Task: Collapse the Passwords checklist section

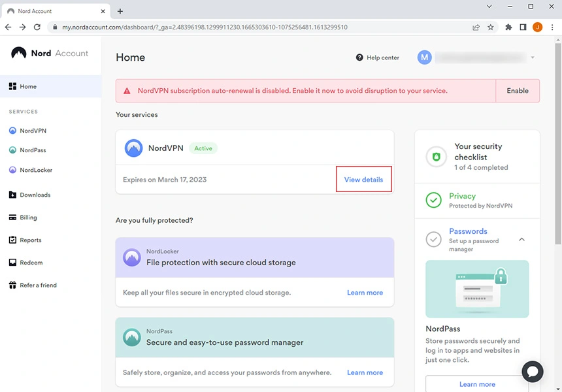Action: (x=521, y=240)
